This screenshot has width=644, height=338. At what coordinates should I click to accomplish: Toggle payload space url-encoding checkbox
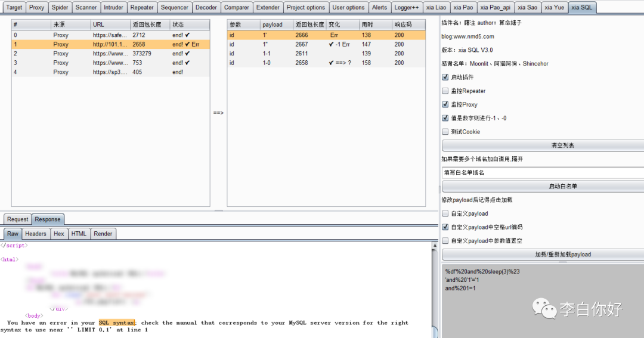(x=445, y=227)
